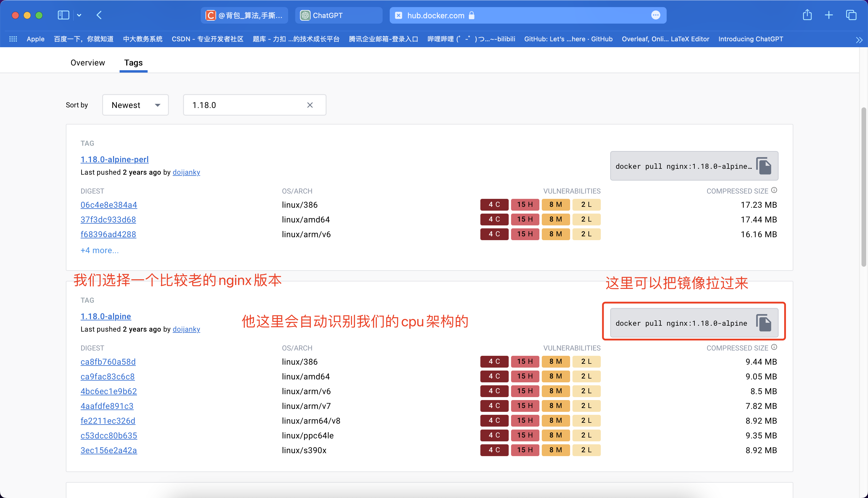Show hidden bookmarks overflow chevron
This screenshot has height=498, width=868.
tap(859, 40)
